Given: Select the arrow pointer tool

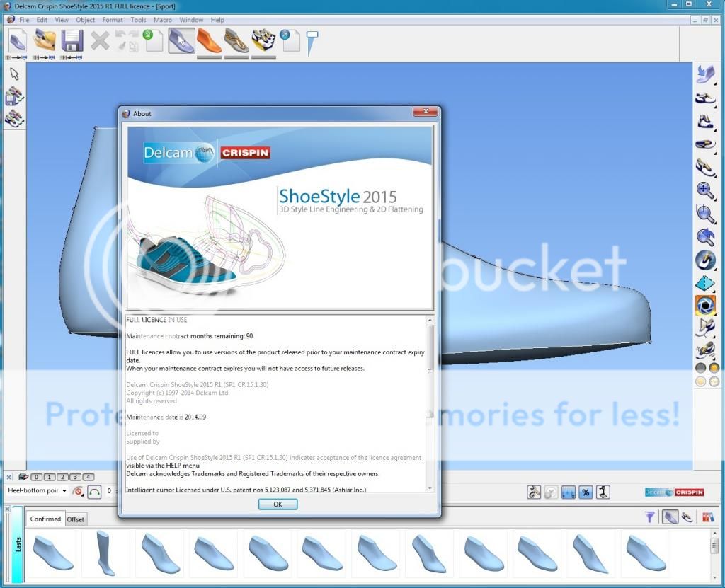Looking at the screenshot, I should point(14,74).
